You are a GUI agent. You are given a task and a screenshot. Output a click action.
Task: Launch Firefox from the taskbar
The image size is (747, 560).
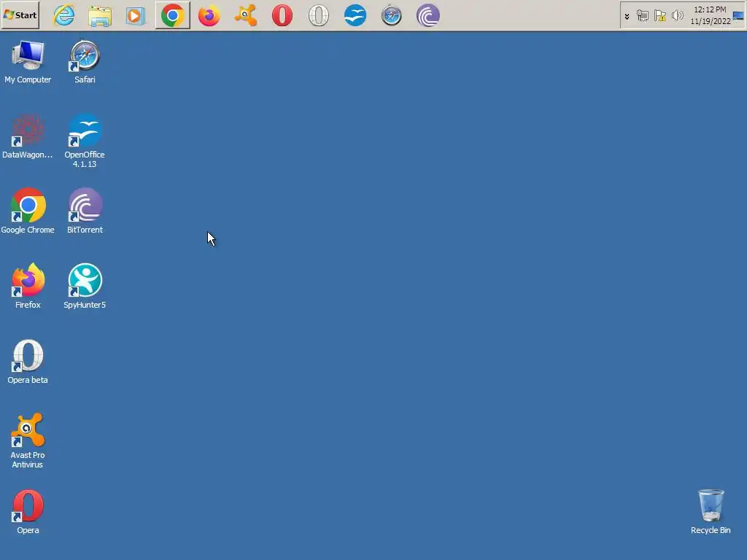tap(209, 15)
